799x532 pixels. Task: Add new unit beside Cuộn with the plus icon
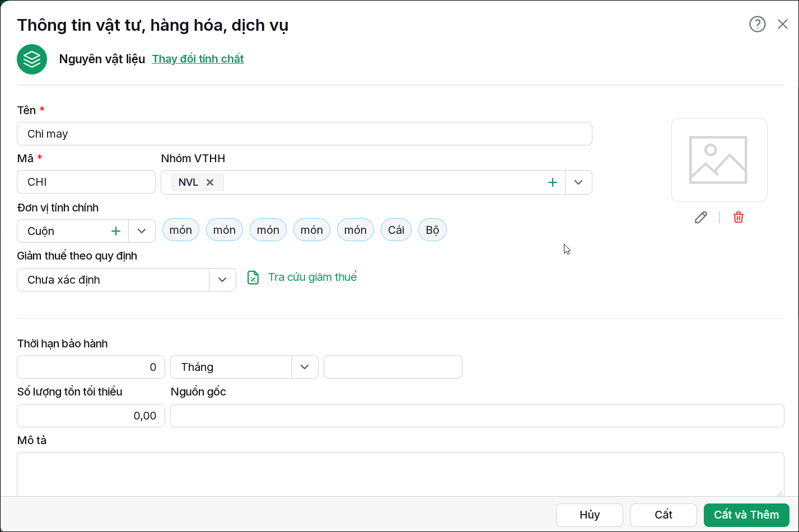click(116, 231)
